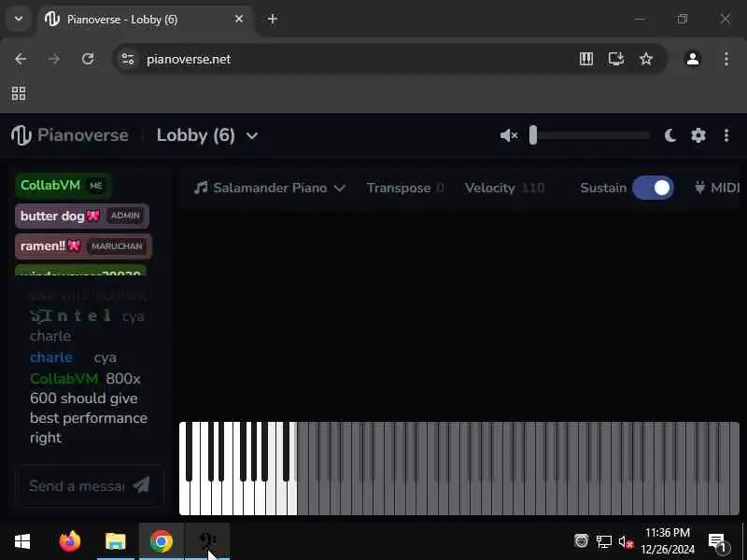Click the CollabVM name in the chat message

63,379
